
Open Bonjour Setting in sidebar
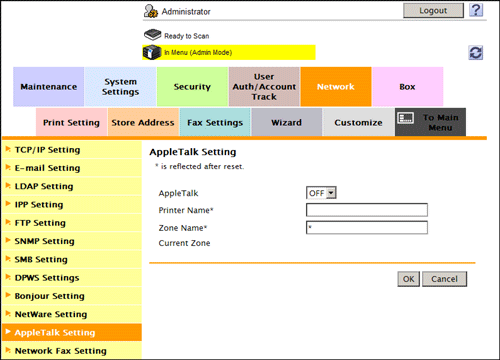tap(72, 296)
